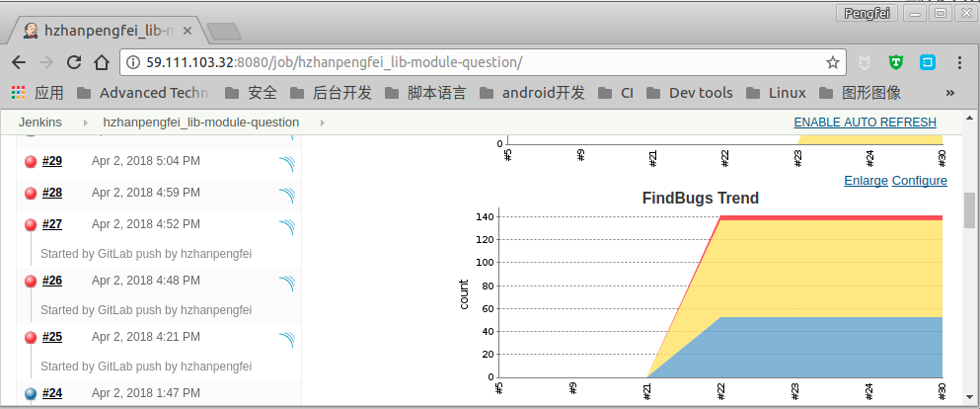Viewport: 980px width, 409px height.
Task: Open build #28 link
Action: coord(52,193)
